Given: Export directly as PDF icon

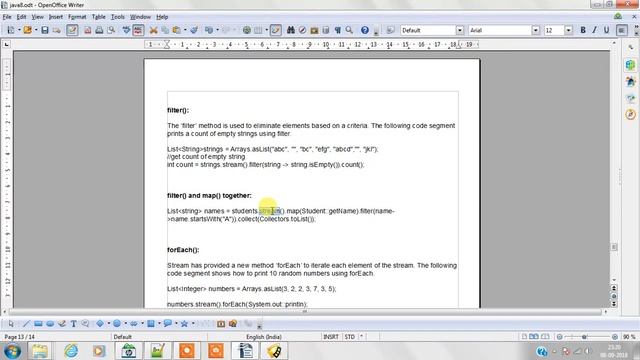Looking at the screenshot, I should [87, 30].
